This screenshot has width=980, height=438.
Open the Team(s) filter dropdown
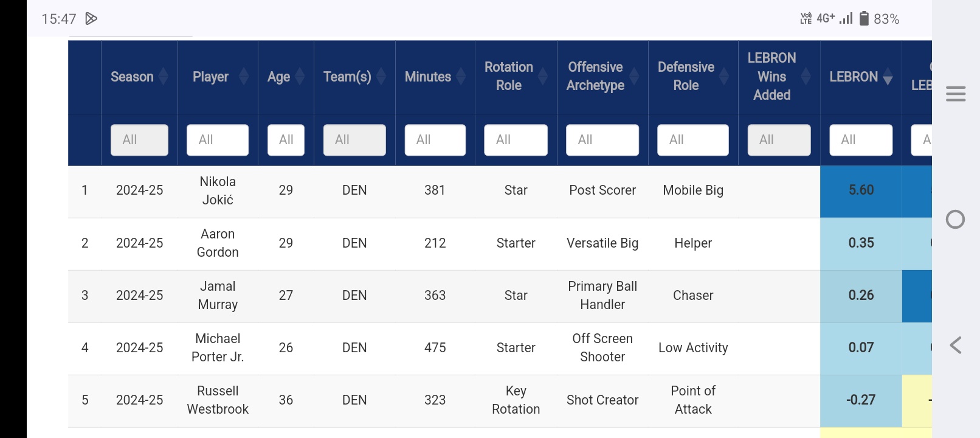(354, 140)
